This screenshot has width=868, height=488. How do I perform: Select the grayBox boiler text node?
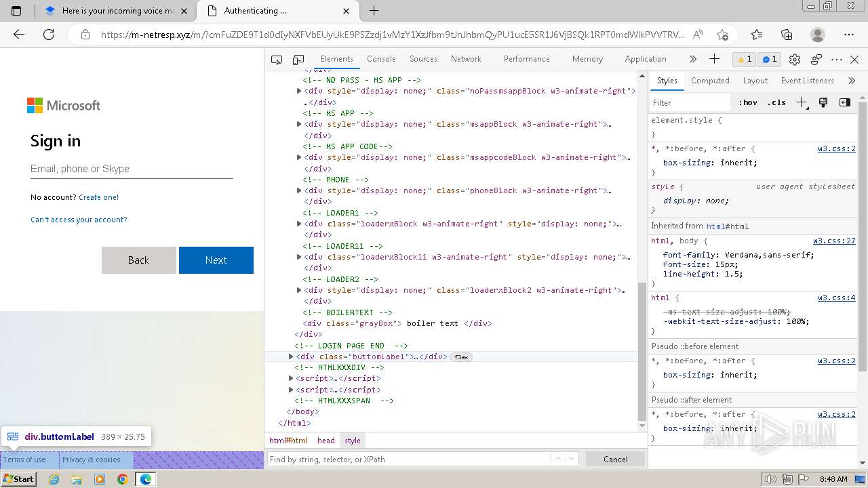coord(398,323)
